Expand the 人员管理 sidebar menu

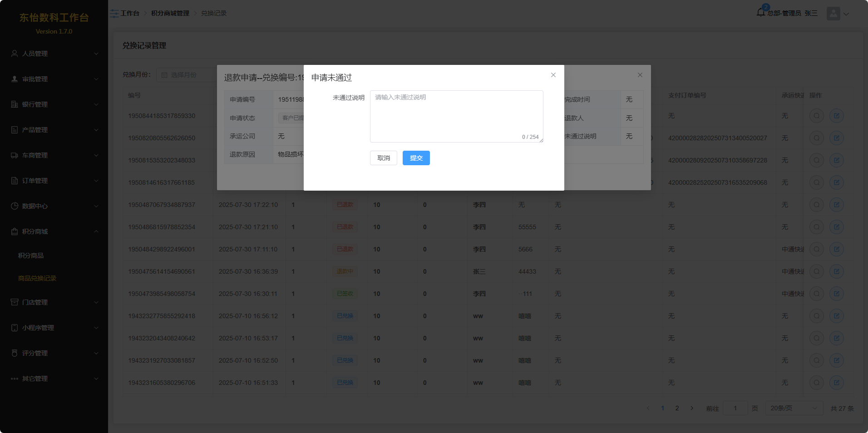coord(54,54)
